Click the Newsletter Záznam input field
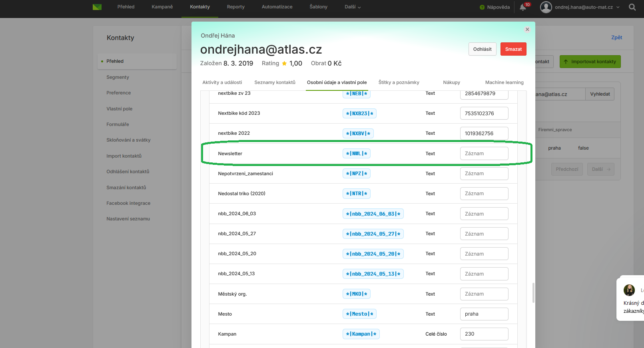The height and width of the screenshot is (348, 644). click(x=484, y=154)
